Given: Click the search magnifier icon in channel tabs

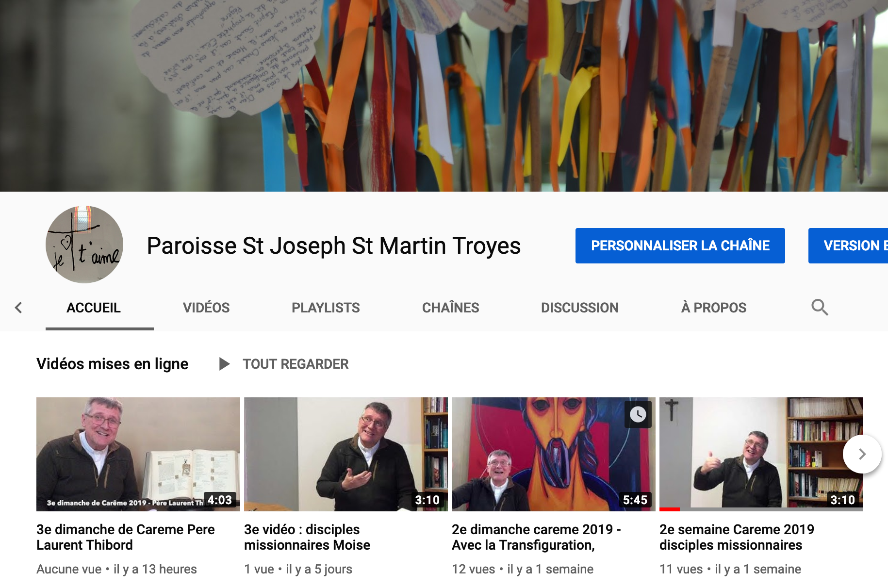Looking at the screenshot, I should 820,307.
